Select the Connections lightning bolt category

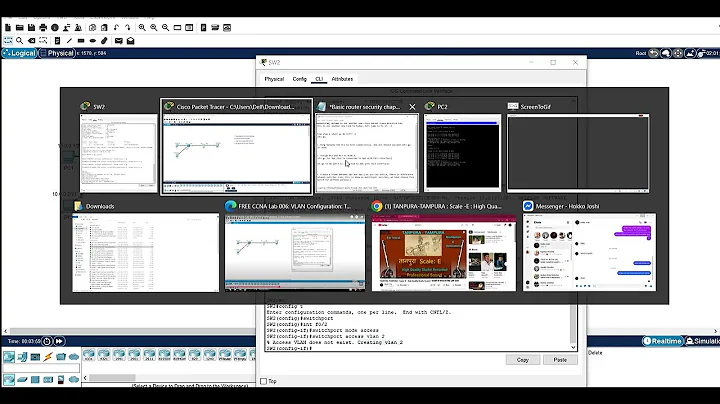pos(48,356)
